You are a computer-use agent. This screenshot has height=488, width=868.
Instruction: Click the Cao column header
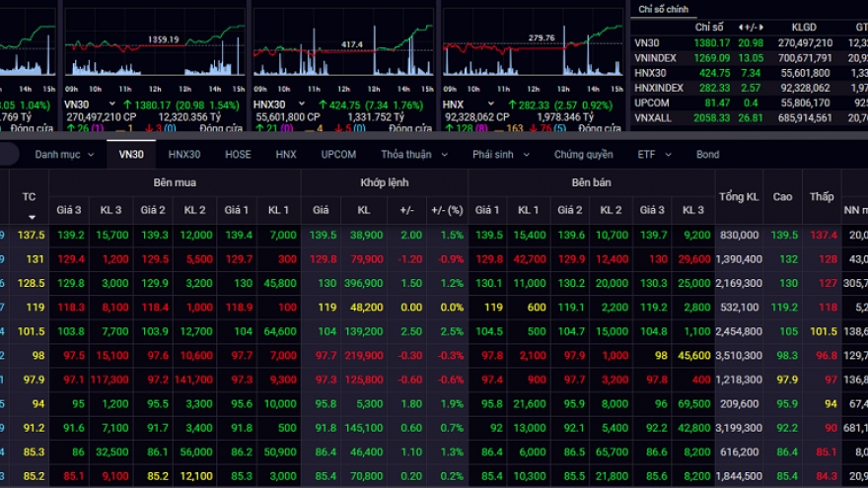(x=782, y=196)
